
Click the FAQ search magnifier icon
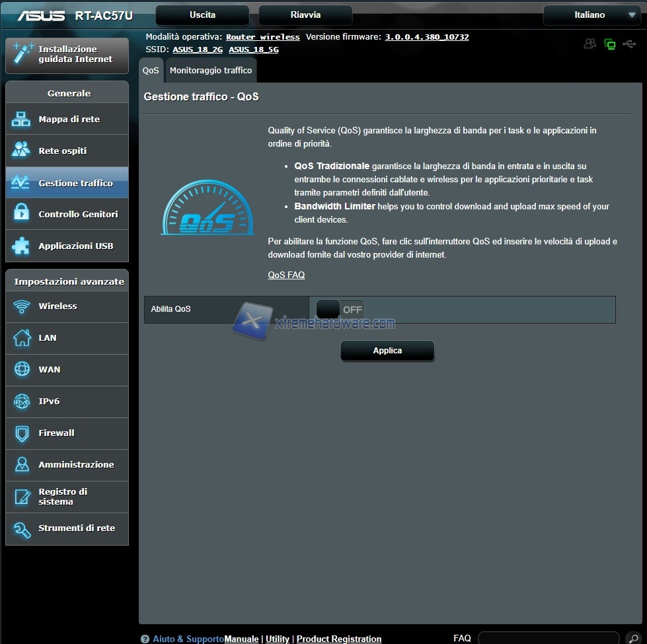pos(632,639)
